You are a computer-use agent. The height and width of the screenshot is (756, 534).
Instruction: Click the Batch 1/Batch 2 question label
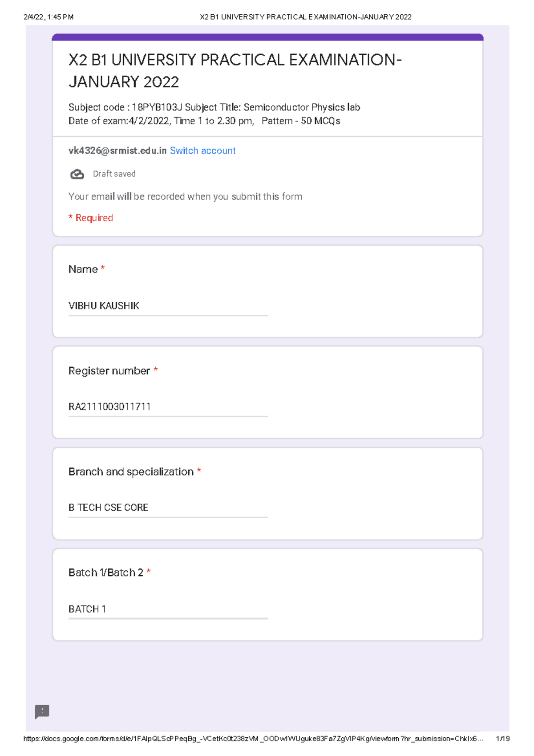click(x=106, y=573)
